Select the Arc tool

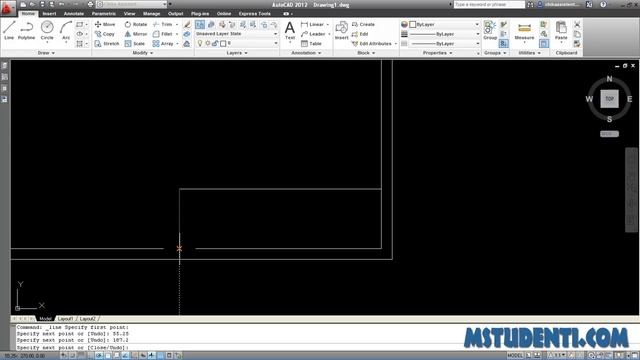(66, 31)
